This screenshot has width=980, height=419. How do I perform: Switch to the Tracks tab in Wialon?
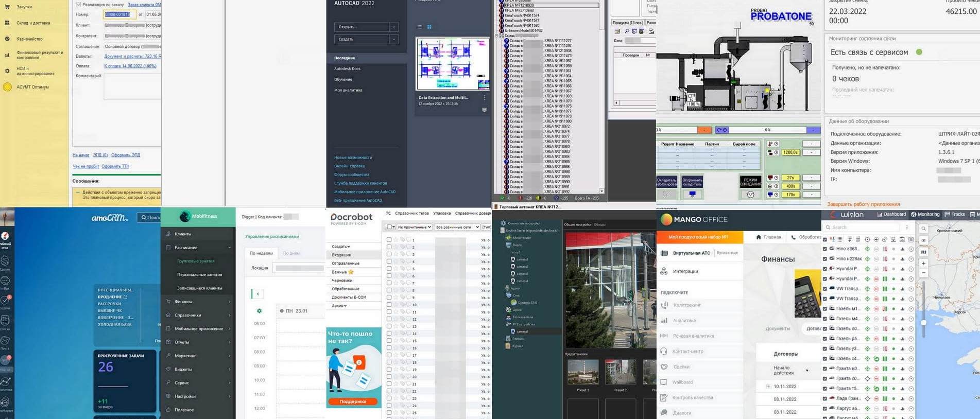954,215
